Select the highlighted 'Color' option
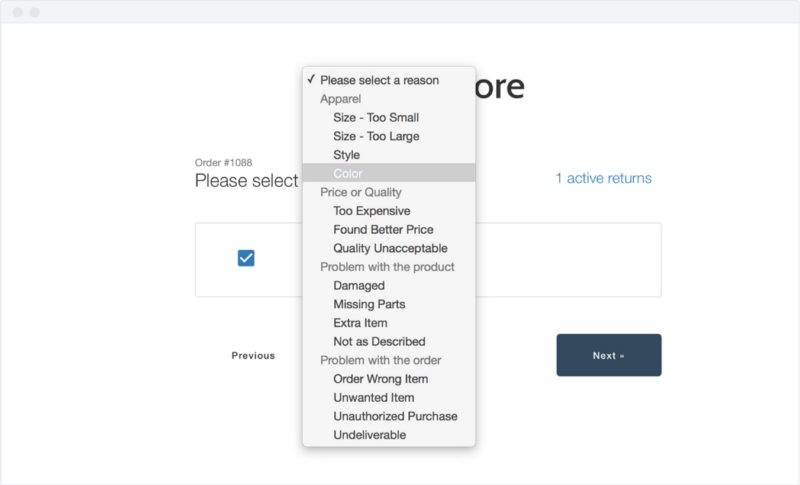 (x=349, y=173)
